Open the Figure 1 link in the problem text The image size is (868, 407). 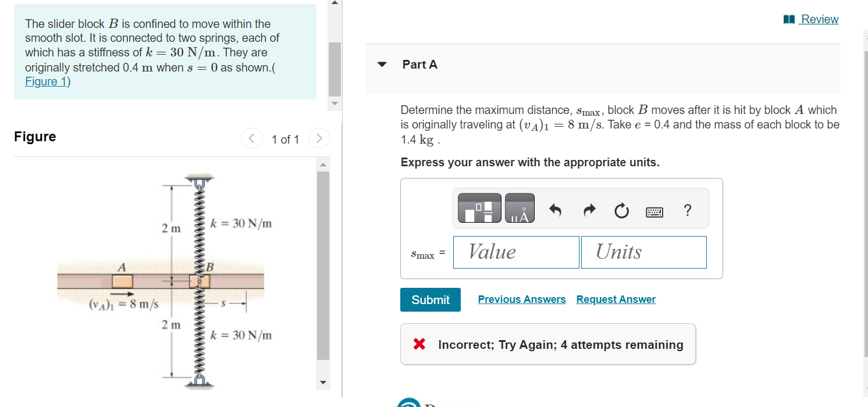[46, 81]
